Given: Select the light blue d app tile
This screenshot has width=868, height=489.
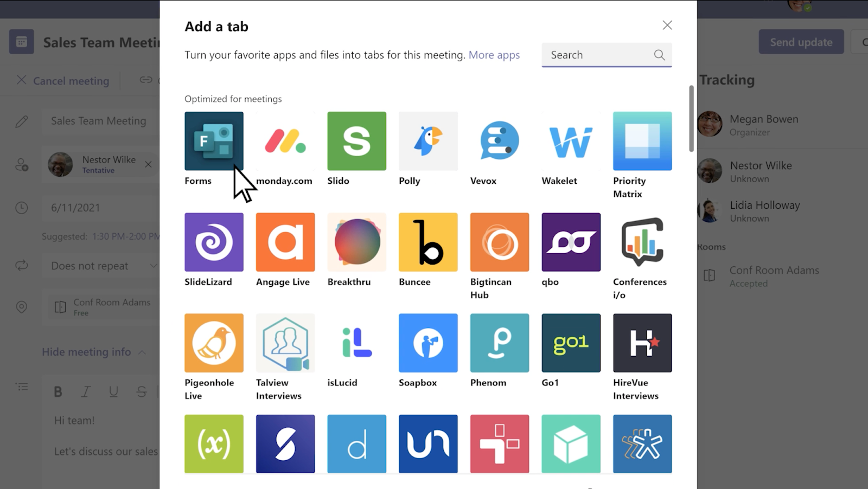Looking at the screenshot, I should click(357, 443).
